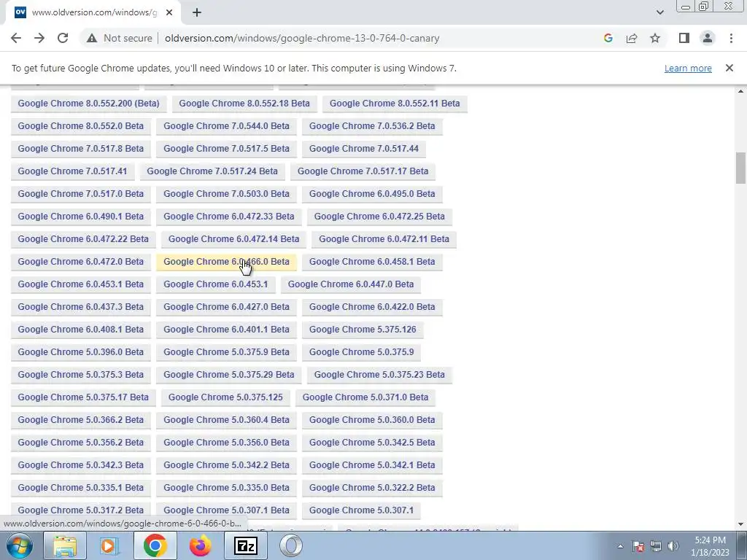Open the Not secure site info warning
This screenshot has height=560, width=747.
120,38
